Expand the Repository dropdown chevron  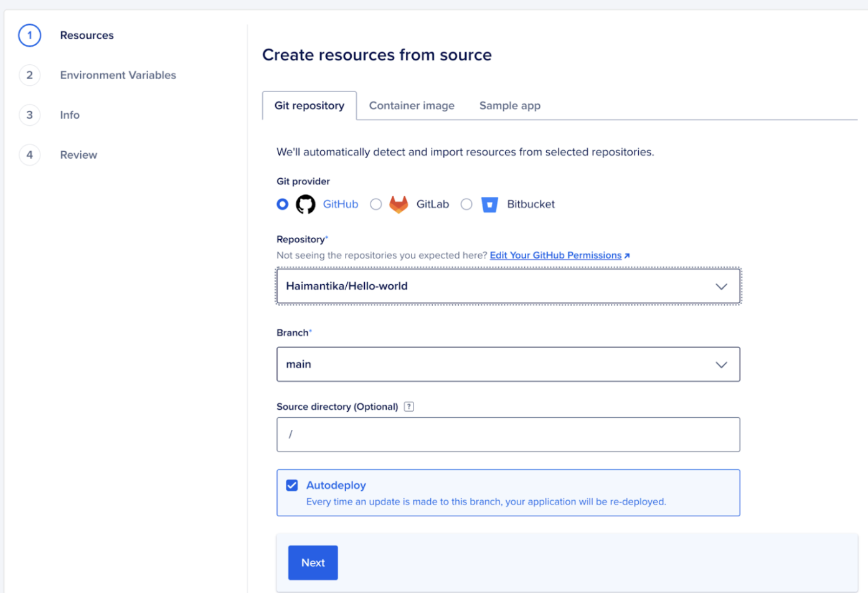[721, 287]
